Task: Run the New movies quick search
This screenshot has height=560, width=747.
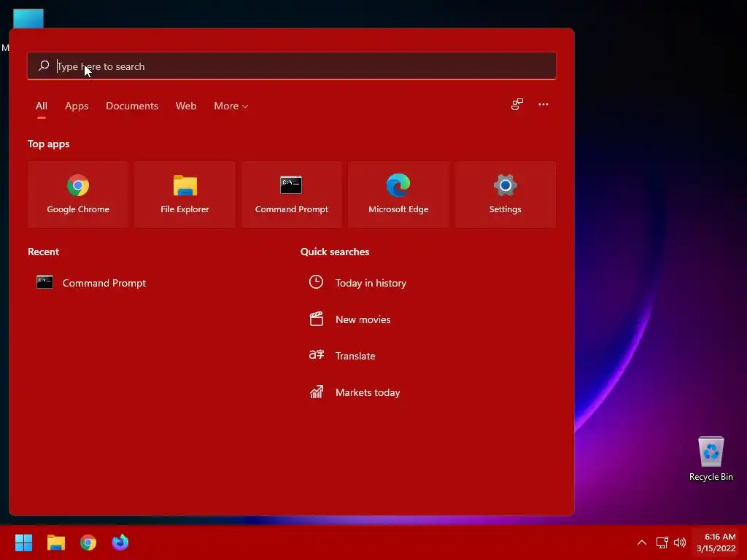Action: point(426,319)
